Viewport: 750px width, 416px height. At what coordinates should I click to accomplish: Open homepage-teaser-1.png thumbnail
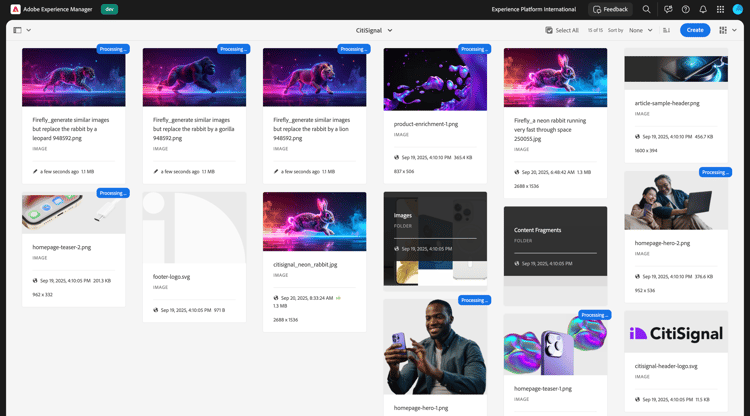555,344
